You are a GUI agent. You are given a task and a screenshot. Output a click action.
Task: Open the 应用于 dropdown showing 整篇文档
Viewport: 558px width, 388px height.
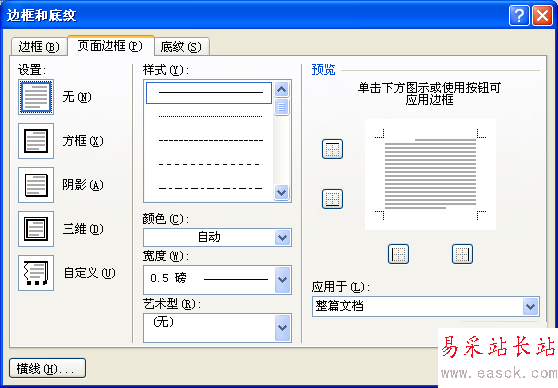pos(426,306)
